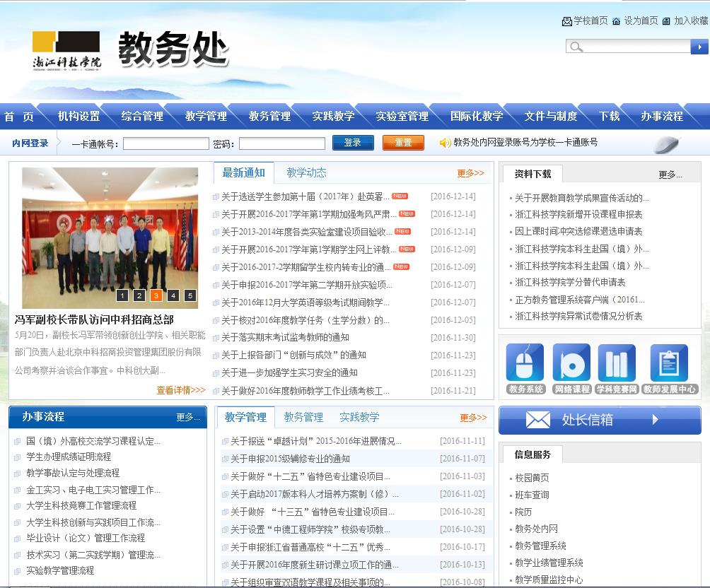Open the 学科竞赛网 books icon
This screenshot has width=710, height=588.
617,362
